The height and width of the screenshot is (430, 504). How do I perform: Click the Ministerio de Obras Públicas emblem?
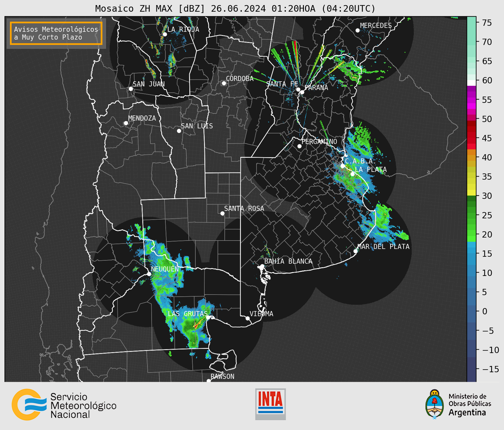coord(434,404)
